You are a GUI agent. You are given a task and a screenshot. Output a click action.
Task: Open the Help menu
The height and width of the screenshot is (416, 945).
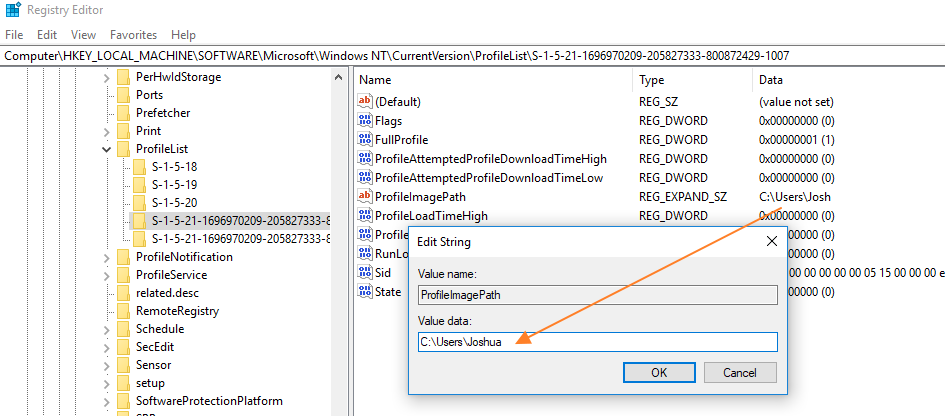point(183,35)
